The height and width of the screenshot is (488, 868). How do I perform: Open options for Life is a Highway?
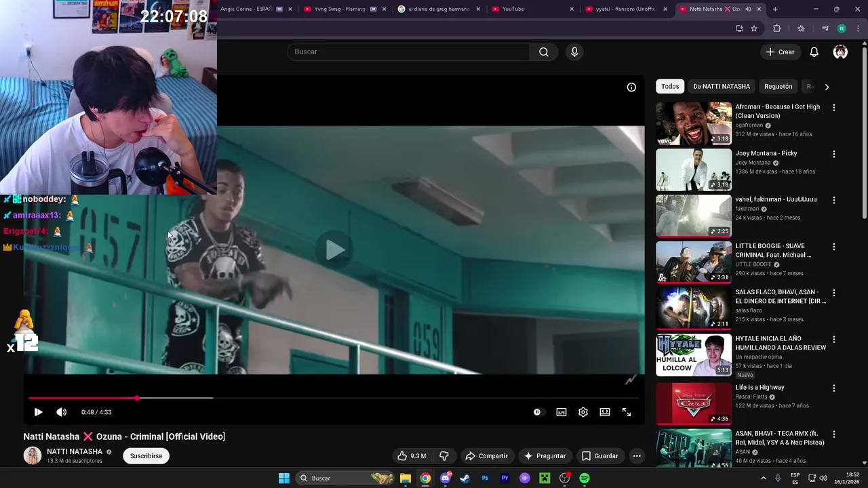pos(834,388)
